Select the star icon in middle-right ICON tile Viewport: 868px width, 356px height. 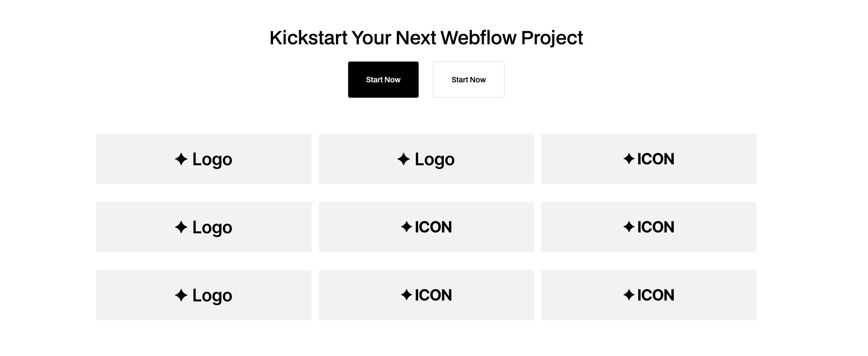tap(628, 227)
